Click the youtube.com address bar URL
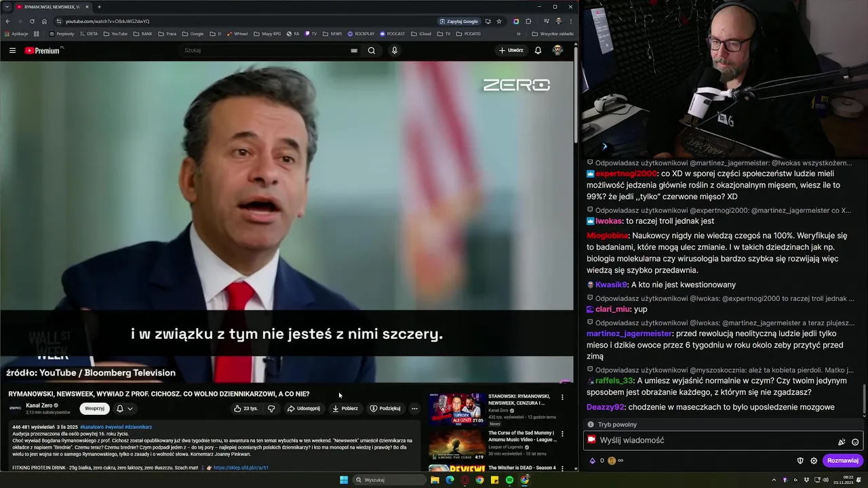Image resolution: width=868 pixels, height=488 pixels. coord(107,21)
